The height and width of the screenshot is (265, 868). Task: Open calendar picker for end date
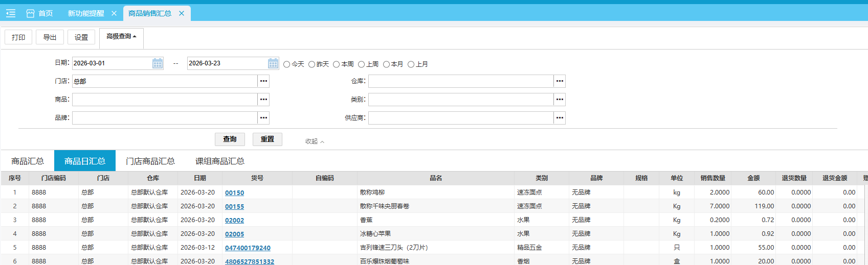coord(273,63)
